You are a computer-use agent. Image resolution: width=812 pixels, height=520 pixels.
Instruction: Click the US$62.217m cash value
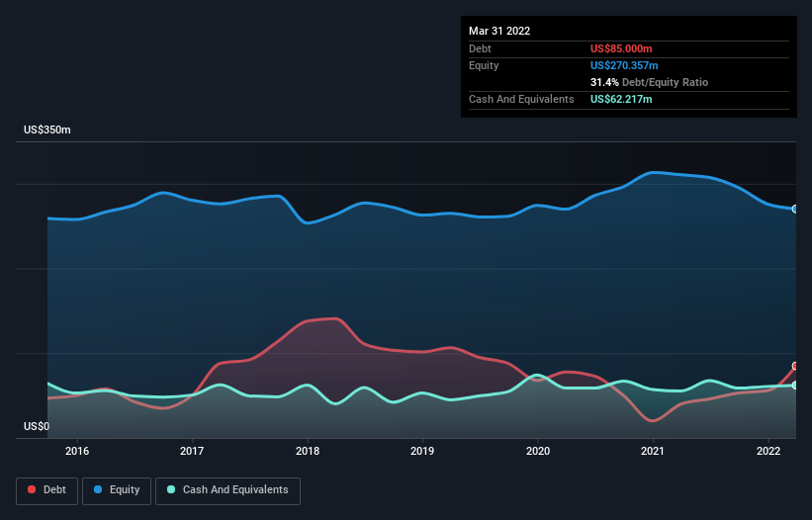click(621, 99)
